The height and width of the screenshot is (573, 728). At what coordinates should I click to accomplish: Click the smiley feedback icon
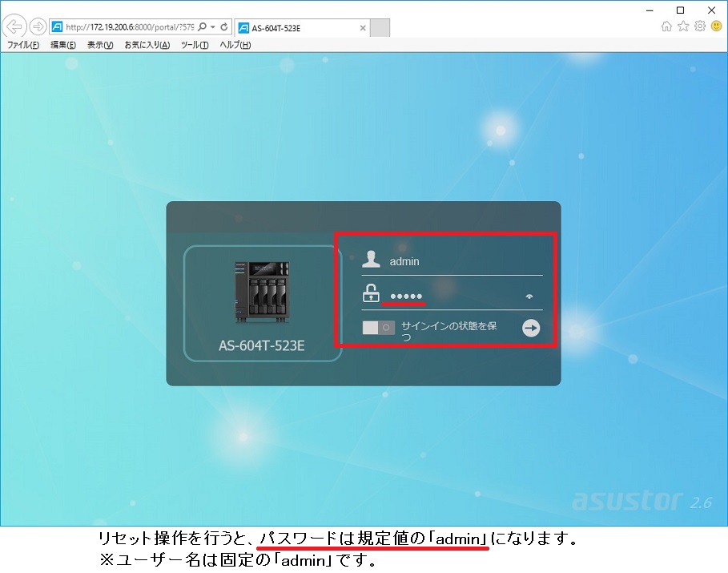(x=717, y=26)
